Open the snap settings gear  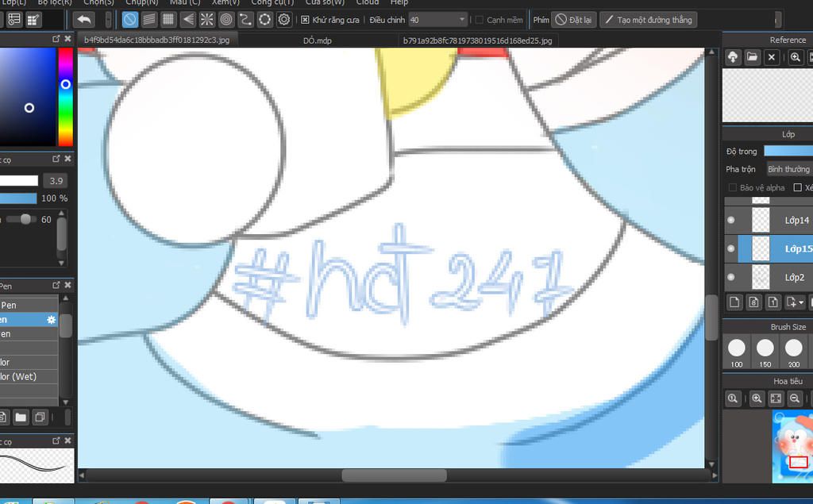coord(284,20)
